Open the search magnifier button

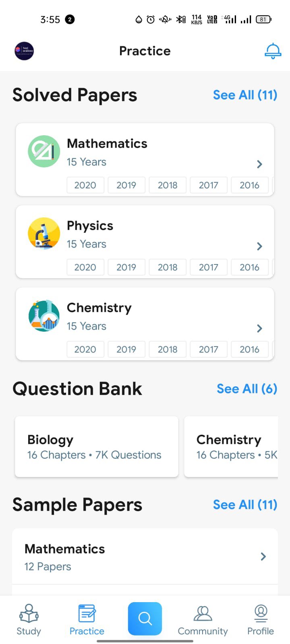point(145,618)
